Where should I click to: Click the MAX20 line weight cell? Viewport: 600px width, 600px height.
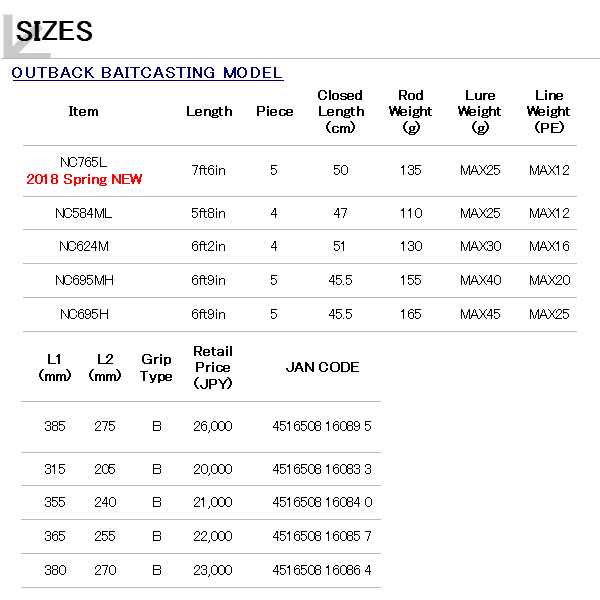click(549, 280)
